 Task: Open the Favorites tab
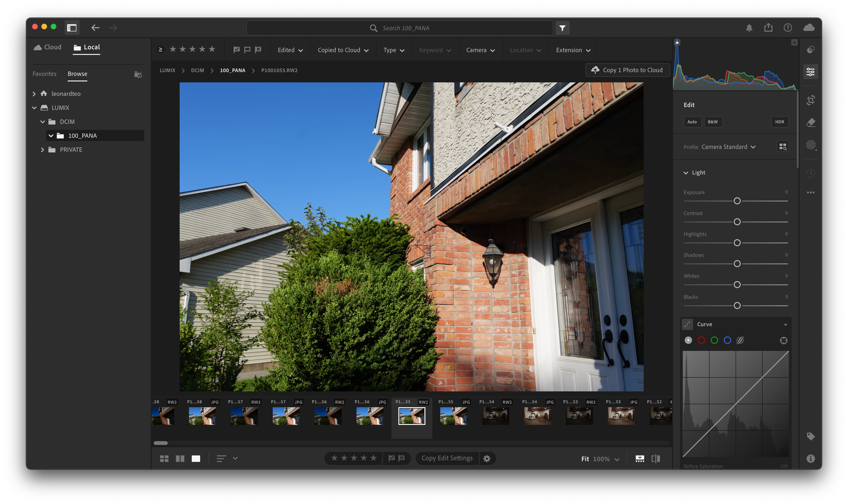pyautogui.click(x=44, y=74)
